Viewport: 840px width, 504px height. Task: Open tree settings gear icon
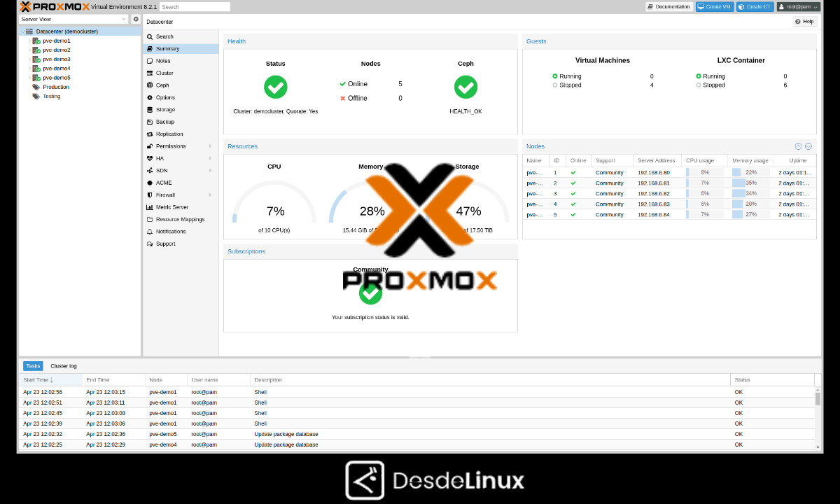[x=136, y=19]
